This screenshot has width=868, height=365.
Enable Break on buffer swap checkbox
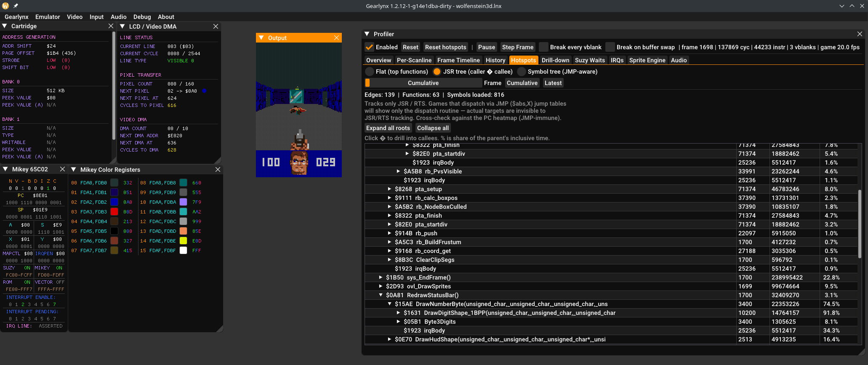tap(610, 47)
